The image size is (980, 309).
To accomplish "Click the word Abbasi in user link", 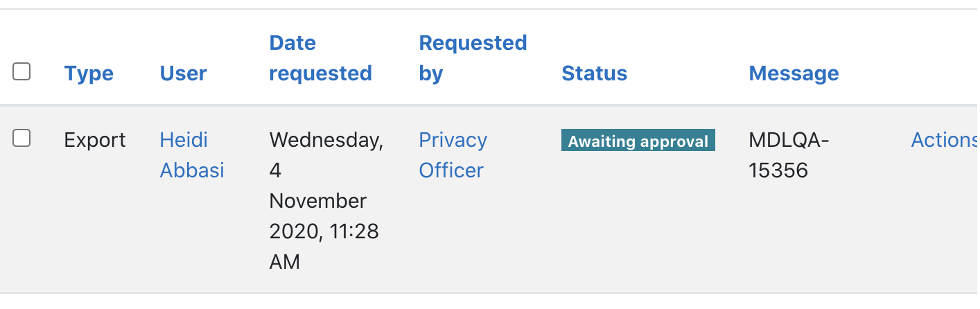I will point(192,170).
